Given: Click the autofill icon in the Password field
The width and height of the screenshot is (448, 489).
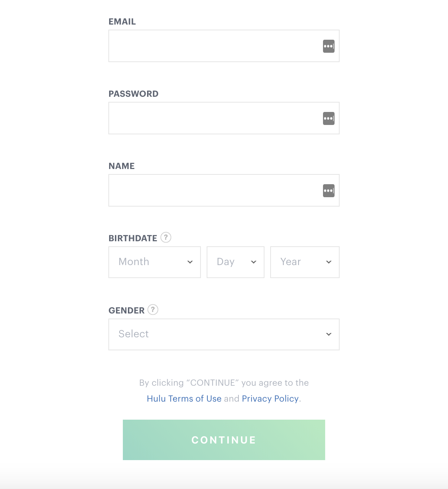Looking at the screenshot, I should coord(328,118).
